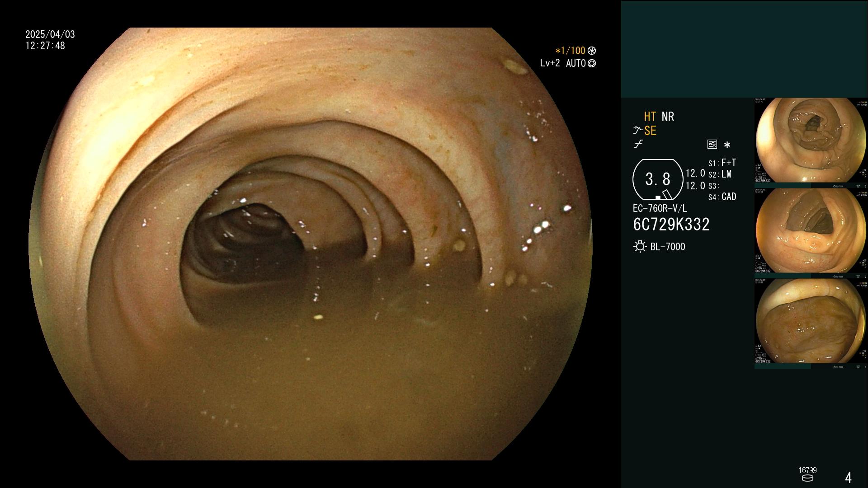This screenshot has height=488, width=868.
Task: Click the settings sliders icon beside the asterisk
Action: (712, 144)
